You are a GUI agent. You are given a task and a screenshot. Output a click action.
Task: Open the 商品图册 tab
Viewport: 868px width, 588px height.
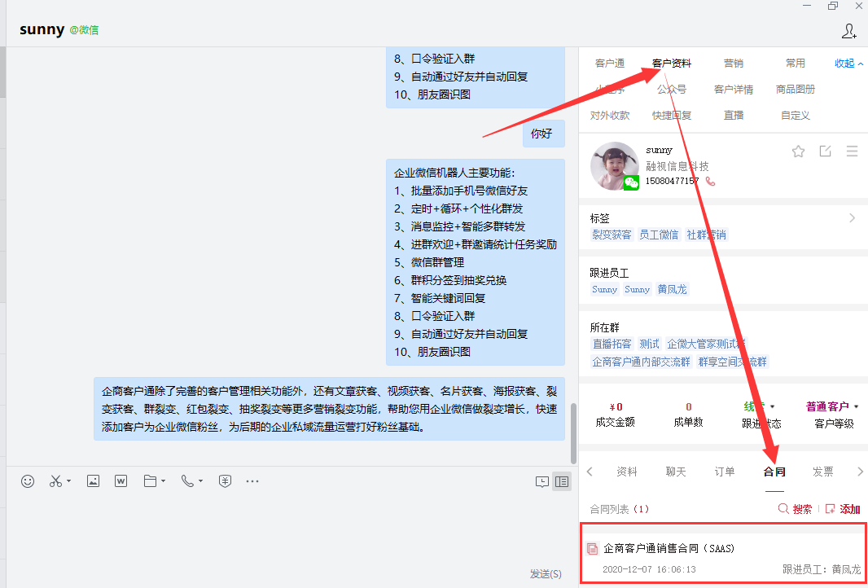[x=795, y=89]
